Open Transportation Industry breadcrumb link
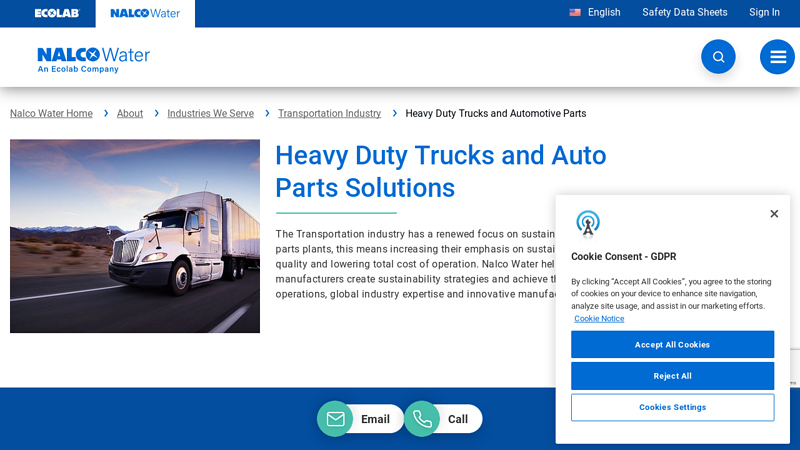The width and height of the screenshot is (800, 450). pyautogui.click(x=329, y=113)
